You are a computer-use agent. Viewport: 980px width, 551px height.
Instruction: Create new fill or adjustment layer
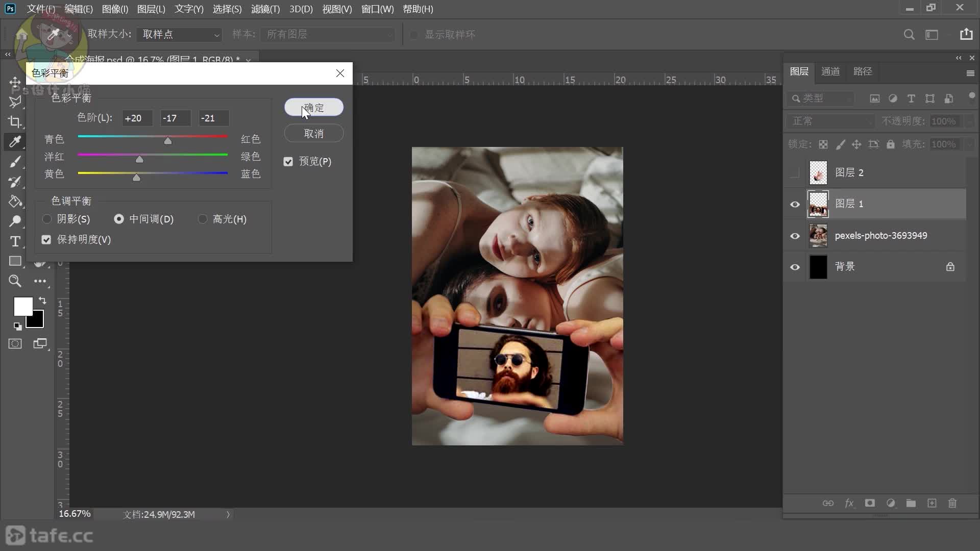pos(891,503)
